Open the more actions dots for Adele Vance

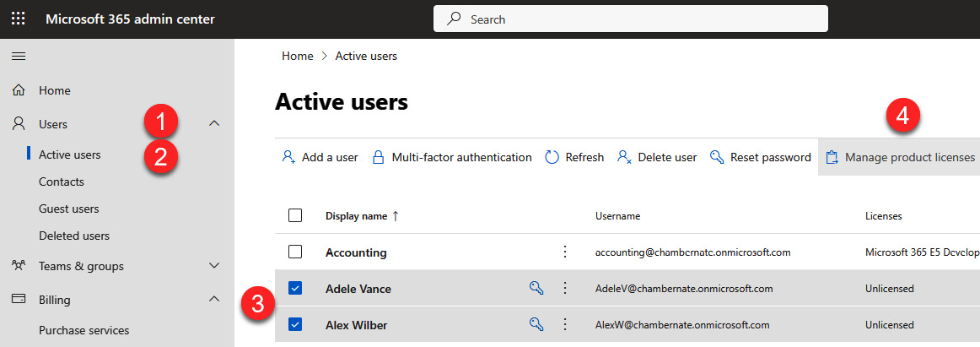(x=565, y=288)
